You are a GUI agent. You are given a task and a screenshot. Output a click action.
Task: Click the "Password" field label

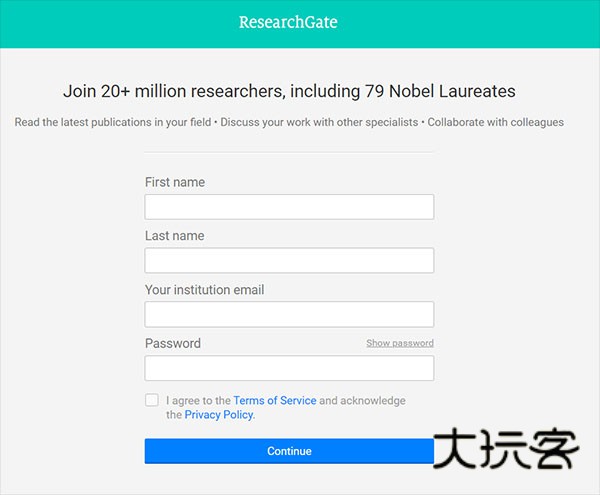tap(173, 343)
